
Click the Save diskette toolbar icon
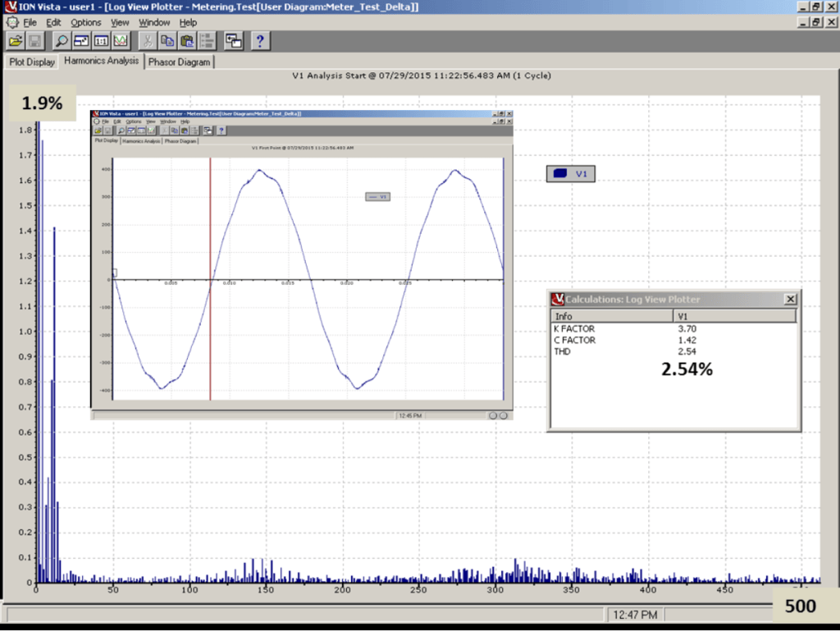(x=35, y=41)
